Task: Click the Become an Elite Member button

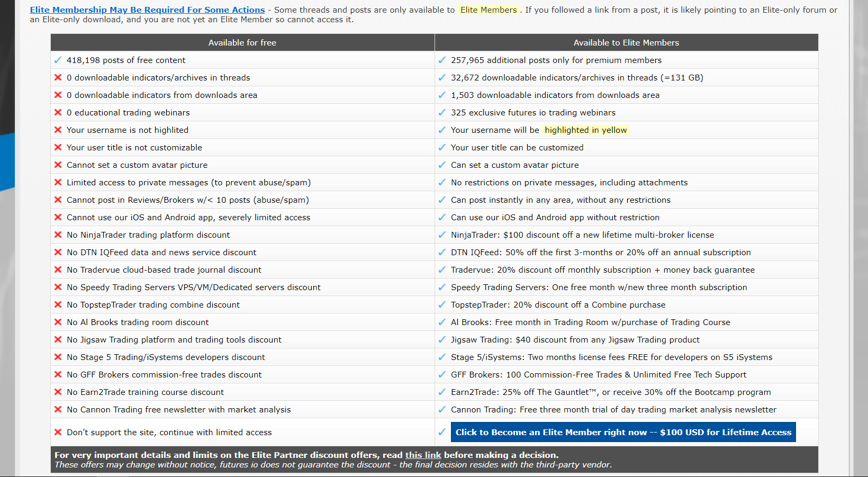Action: point(623,432)
